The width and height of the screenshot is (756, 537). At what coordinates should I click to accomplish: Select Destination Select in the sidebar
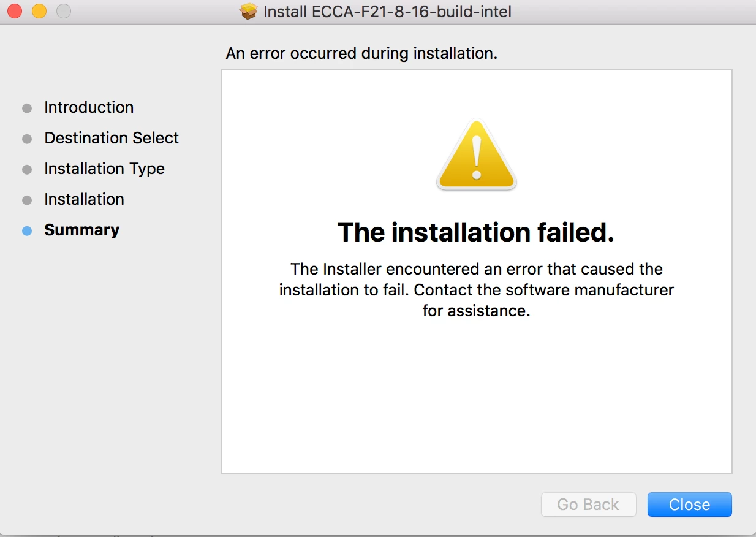pos(112,138)
